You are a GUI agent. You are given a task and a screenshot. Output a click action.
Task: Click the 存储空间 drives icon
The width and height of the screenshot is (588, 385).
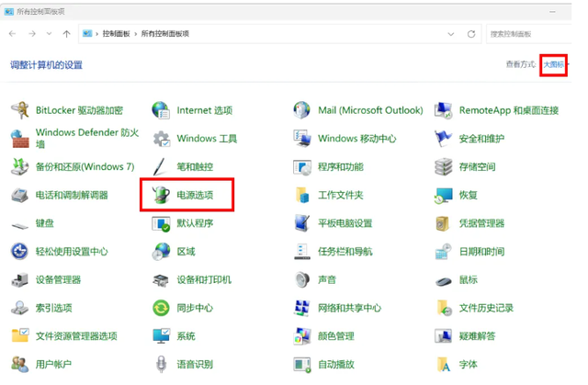[443, 167]
